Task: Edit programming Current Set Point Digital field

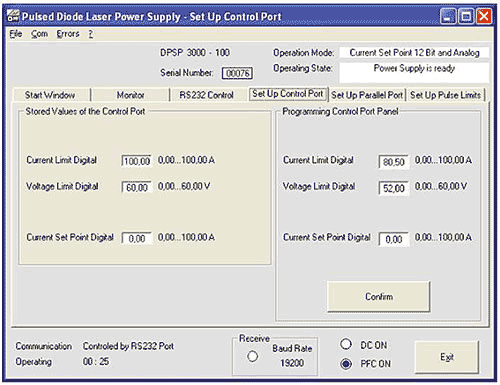Action: [x=394, y=239]
